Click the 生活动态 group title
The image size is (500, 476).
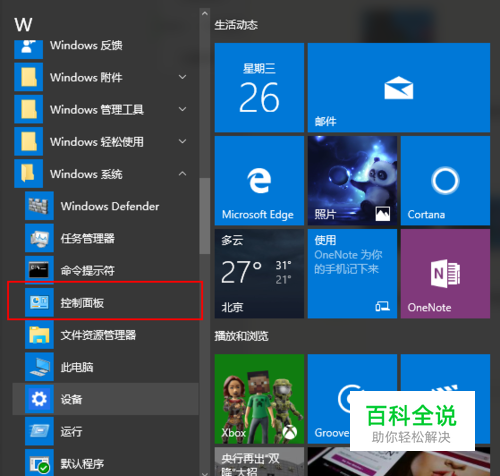pyautogui.click(x=236, y=25)
